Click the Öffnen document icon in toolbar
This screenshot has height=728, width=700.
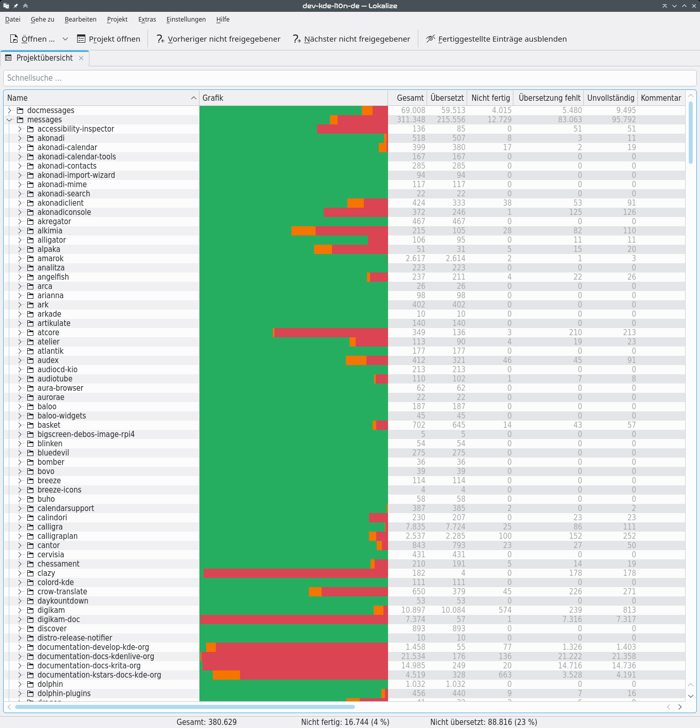click(14, 39)
